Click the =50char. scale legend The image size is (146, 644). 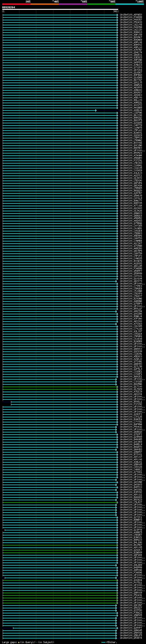point(109,642)
